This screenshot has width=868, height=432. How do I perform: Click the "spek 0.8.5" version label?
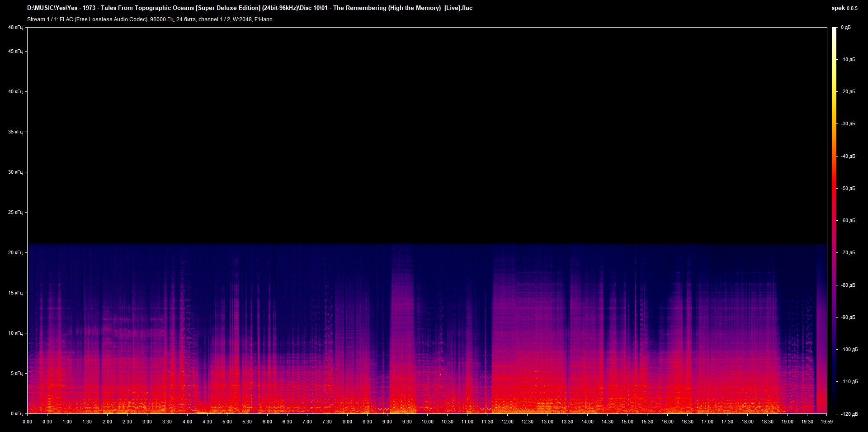pos(844,8)
